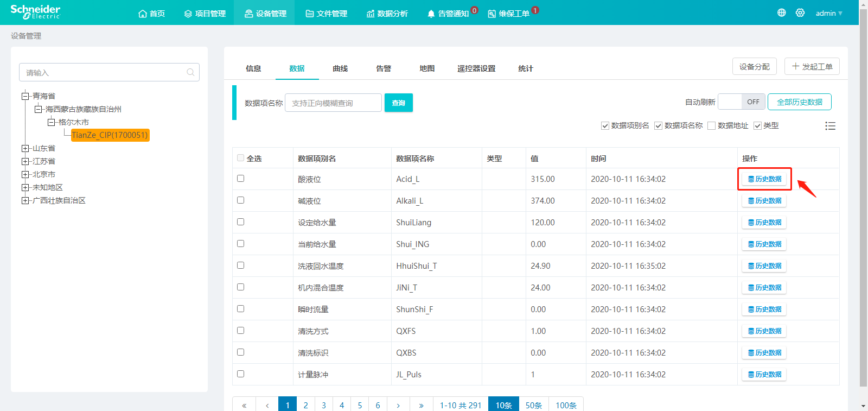Image resolution: width=868 pixels, height=411 pixels.
Task: Open history data for QXFS
Action: [x=764, y=331]
